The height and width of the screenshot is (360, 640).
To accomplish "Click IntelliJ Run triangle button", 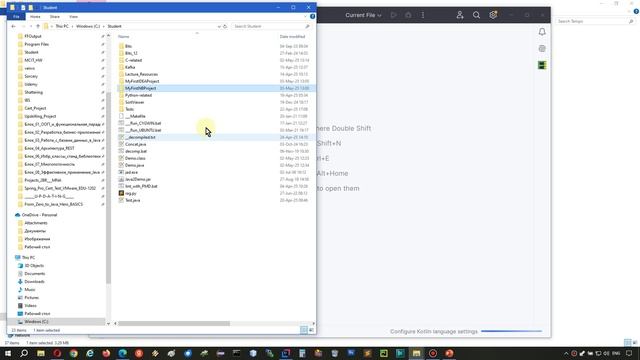I will (393, 15).
